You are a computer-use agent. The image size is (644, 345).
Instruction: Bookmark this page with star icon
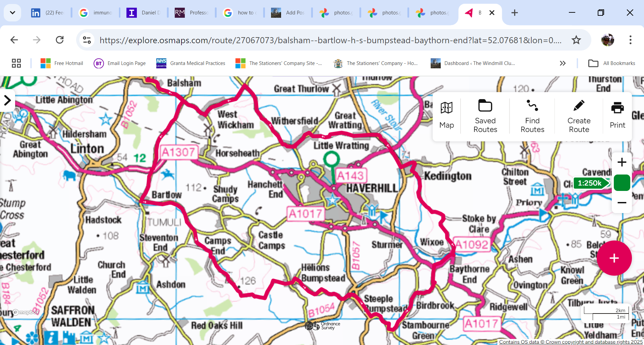tap(576, 40)
